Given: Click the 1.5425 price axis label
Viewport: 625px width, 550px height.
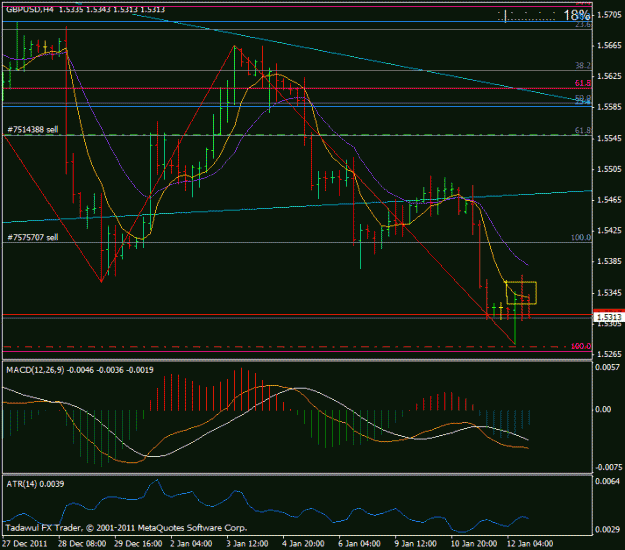Looking at the screenshot, I should tap(609, 230).
